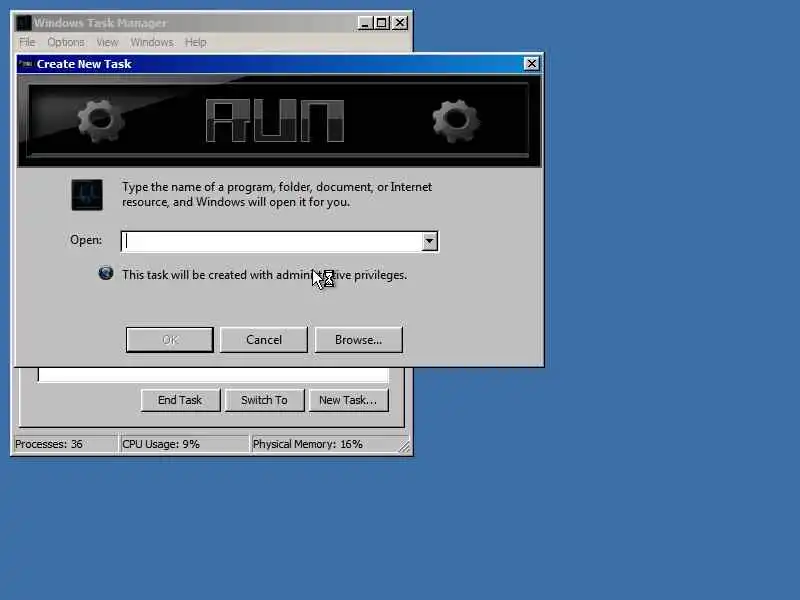This screenshot has width=800, height=600.
Task: Click the Task Manager resize grip corner
Action: click(x=404, y=446)
